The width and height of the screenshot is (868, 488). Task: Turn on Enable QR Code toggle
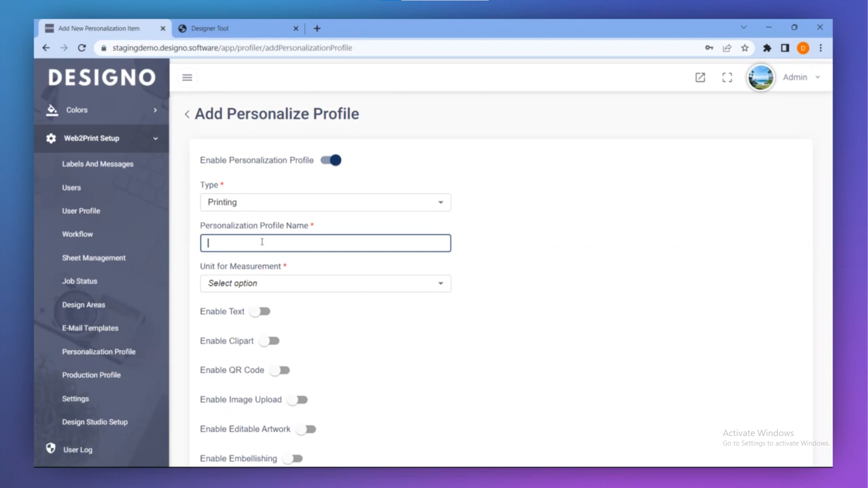(x=280, y=371)
